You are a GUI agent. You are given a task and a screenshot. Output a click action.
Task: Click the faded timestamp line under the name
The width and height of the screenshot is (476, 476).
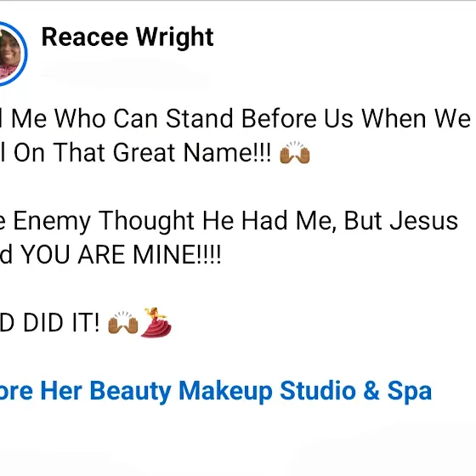[x=125, y=73]
